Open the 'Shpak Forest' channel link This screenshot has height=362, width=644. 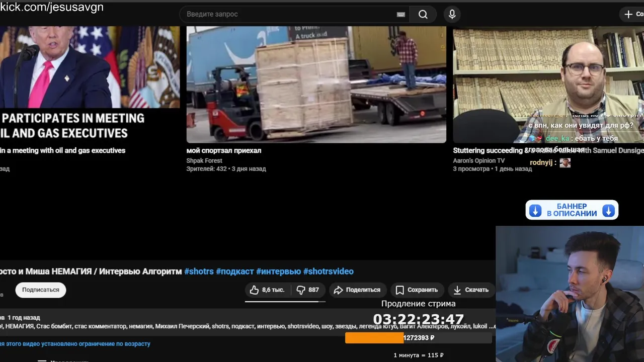tap(204, 161)
